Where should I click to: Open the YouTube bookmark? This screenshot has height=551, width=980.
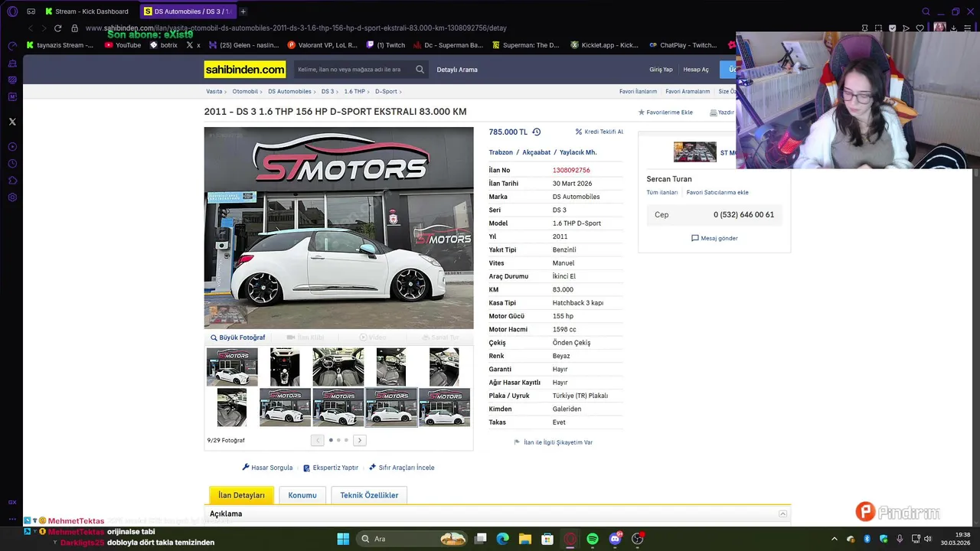[122, 45]
